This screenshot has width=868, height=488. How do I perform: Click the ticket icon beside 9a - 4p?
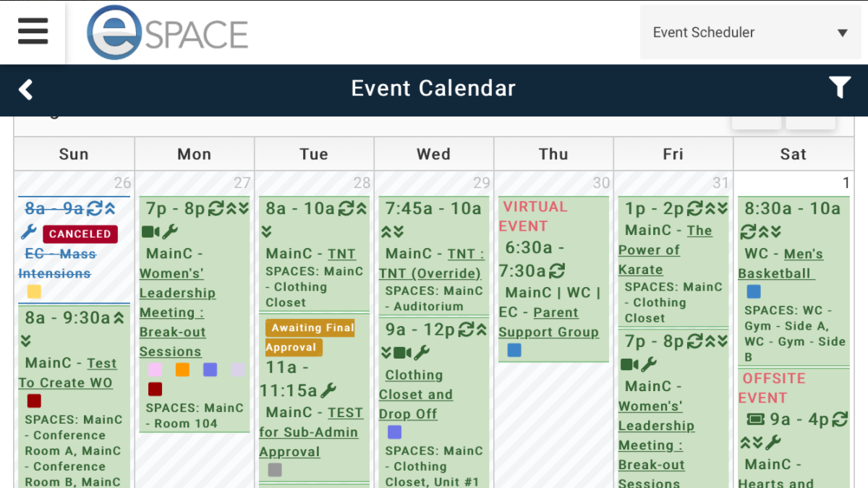(755, 419)
